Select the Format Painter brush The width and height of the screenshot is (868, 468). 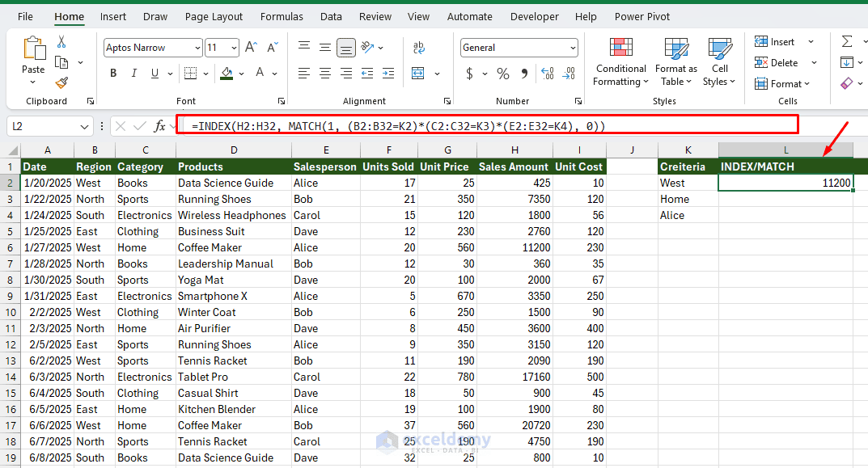(x=61, y=83)
